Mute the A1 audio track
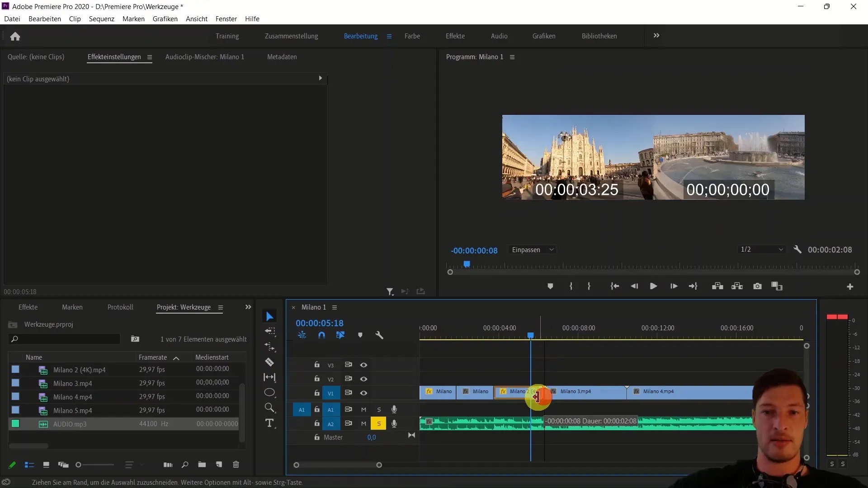The width and height of the screenshot is (868, 488). point(363,410)
